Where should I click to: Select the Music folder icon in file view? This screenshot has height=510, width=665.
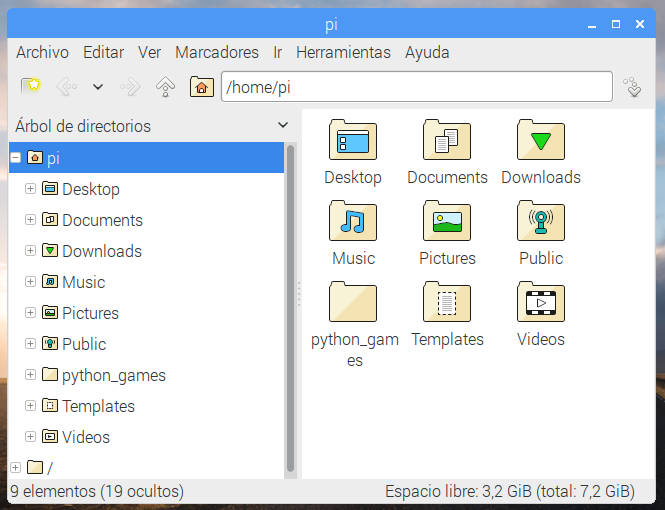coord(353,221)
